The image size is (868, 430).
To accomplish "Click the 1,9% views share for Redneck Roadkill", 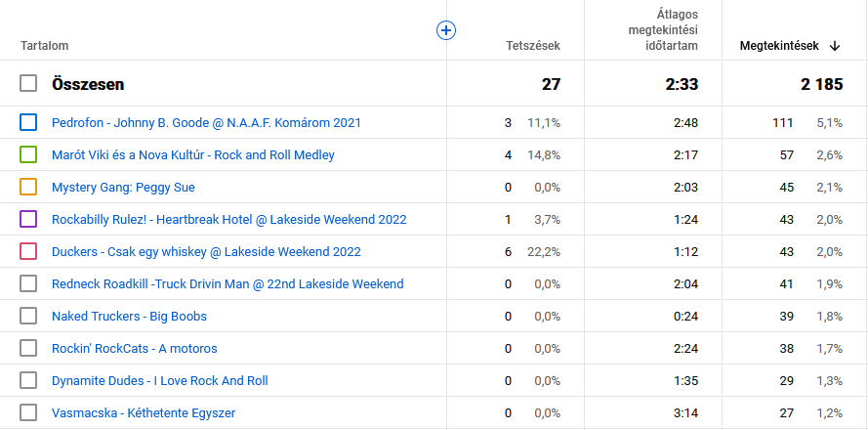I will click(829, 283).
